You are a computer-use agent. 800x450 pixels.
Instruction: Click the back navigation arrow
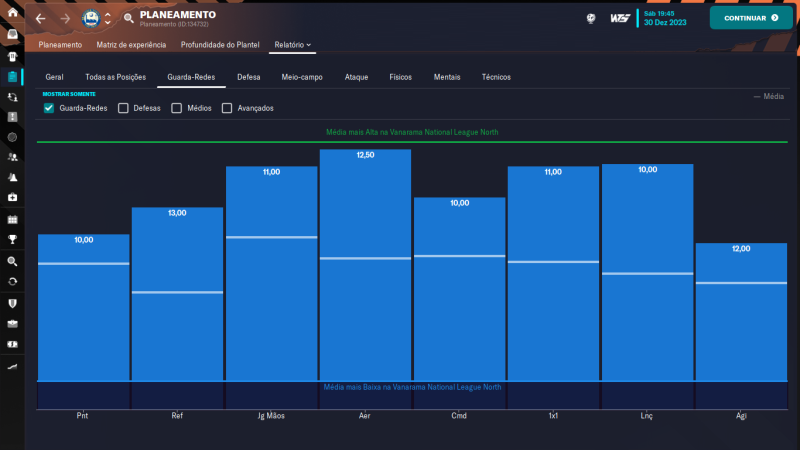point(40,18)
